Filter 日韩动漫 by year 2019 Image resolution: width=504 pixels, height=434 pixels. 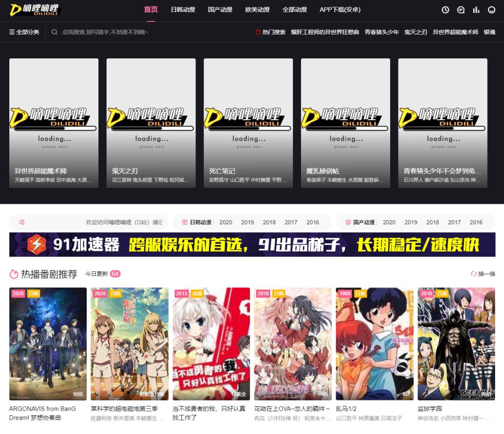pyautogui.click(x=247, y=222)
